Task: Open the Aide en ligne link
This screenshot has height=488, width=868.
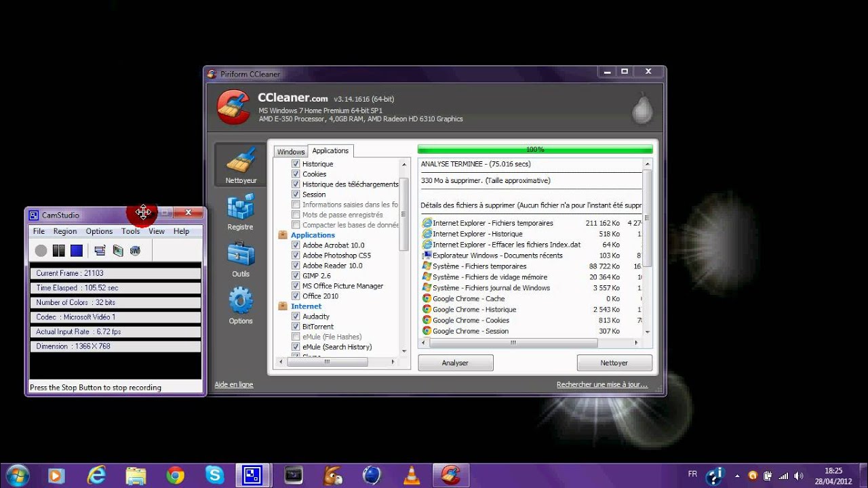Action: click(234, 384)
